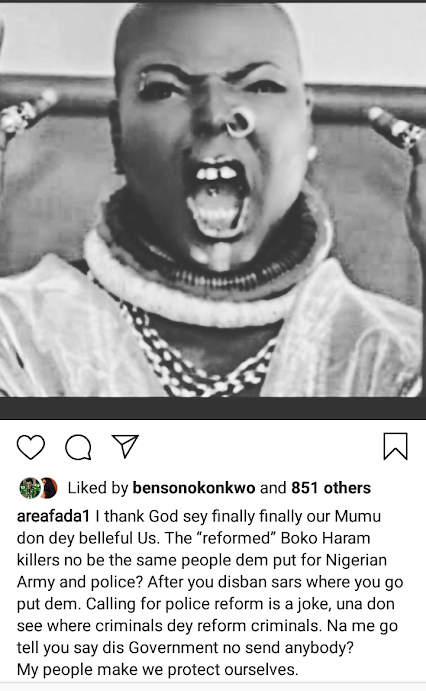
Task: Open the first liker's green avatar
Action: tap(30, 488)
